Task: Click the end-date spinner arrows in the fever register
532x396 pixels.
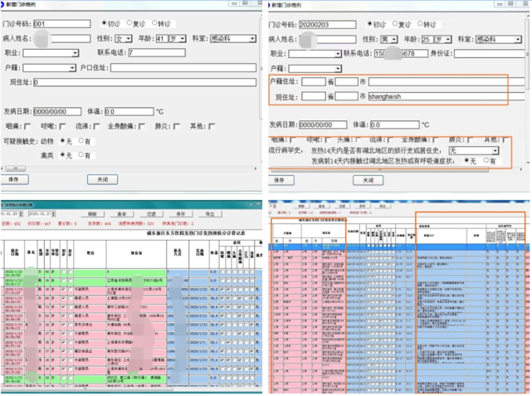Action: coord(54,214)
